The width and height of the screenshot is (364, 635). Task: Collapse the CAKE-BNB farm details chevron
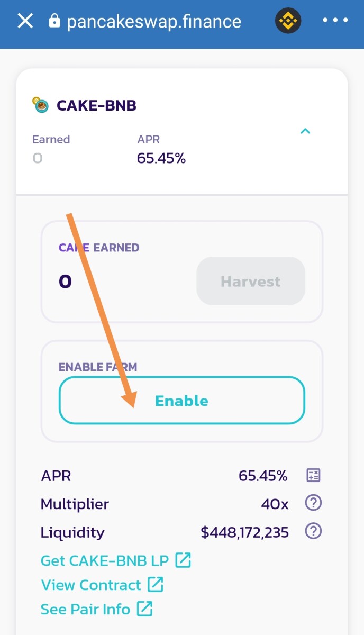tap(305, 131)
